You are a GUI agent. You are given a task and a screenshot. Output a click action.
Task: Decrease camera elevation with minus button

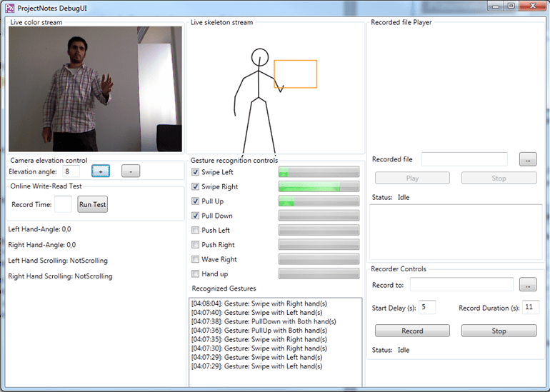click(x=131, y=171)
